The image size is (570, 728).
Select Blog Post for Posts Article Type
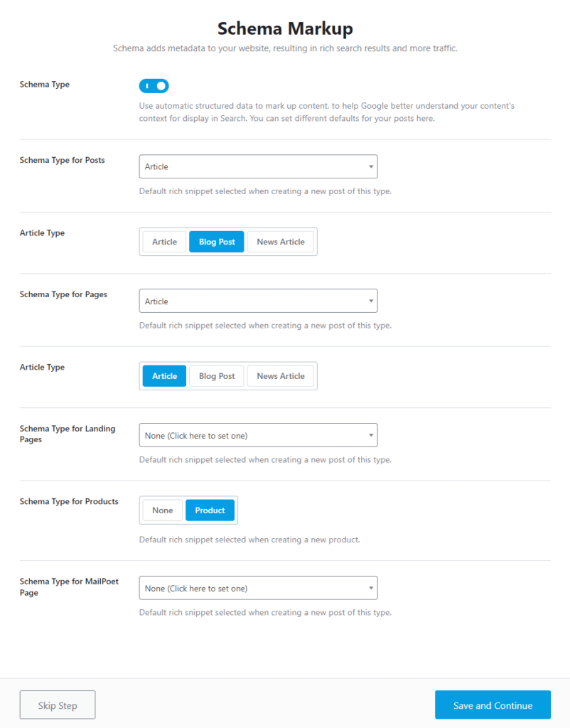(x=217, y=242)
